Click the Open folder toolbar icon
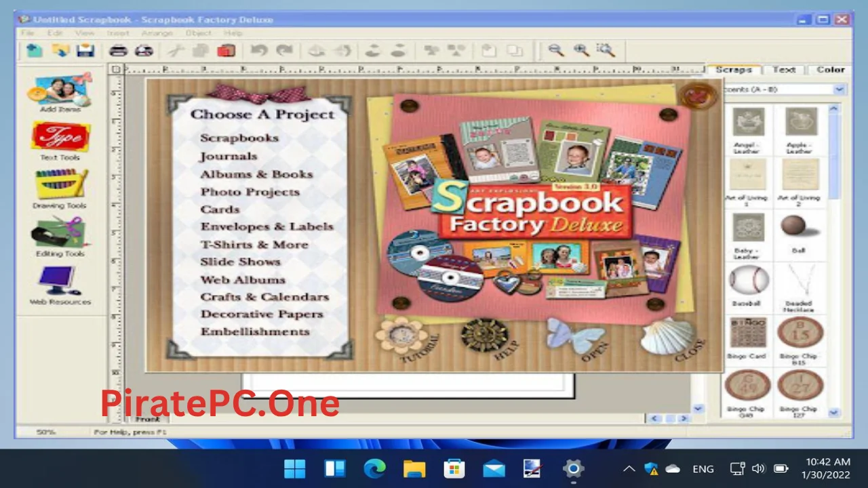Image resolution: width=868 pixels, height=488 pixels. [x=60, y=50]
